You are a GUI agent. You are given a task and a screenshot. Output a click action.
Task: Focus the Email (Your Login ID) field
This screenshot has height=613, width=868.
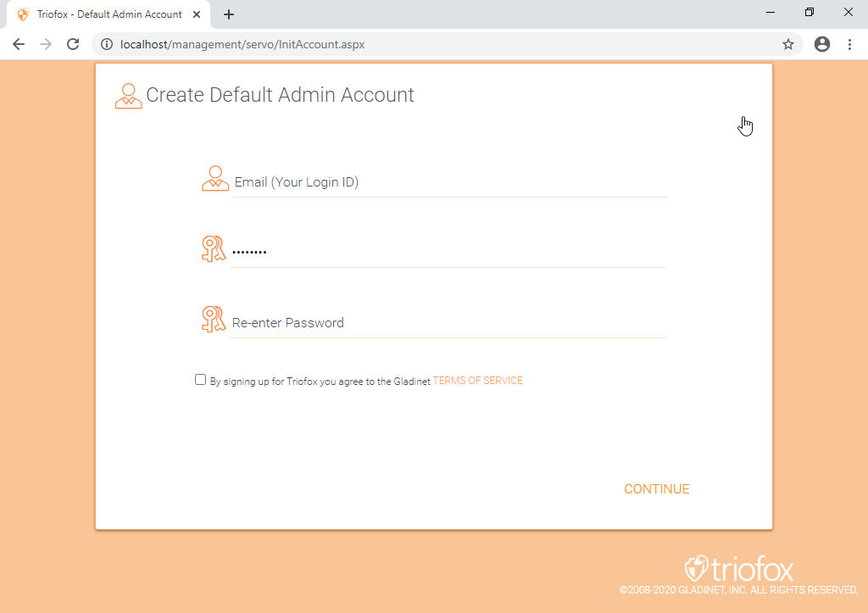(x=449, y=182)
